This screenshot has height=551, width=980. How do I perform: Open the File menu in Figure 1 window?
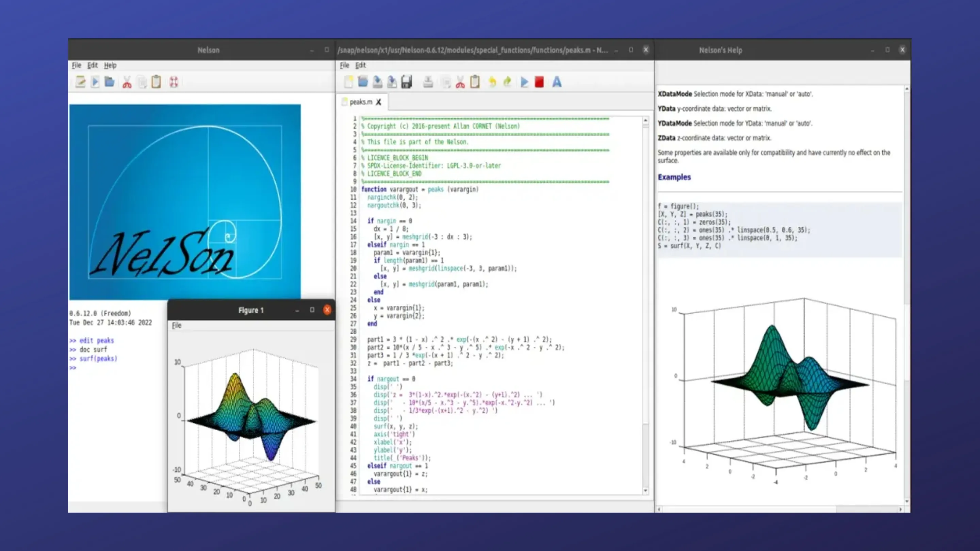coord(177,325)
